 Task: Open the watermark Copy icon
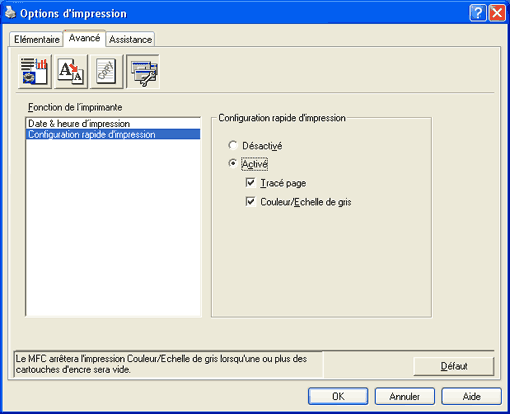pyautogui.click(x=107, y=71)
